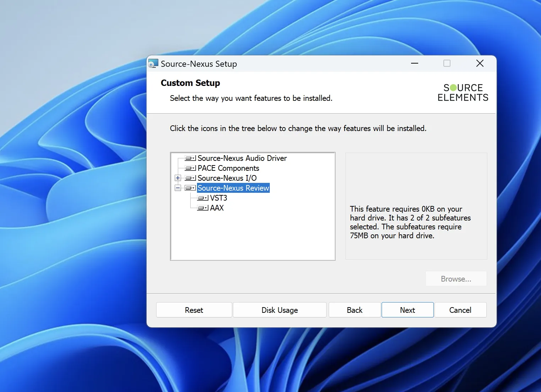Open the Disk Usage dialog
541x392 pixels.
[280, 310]
